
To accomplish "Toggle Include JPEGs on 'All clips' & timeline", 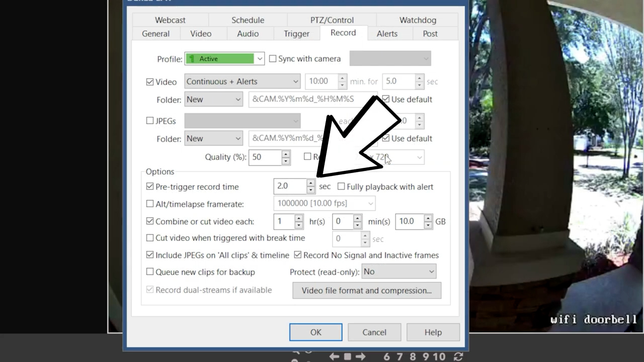I will pyautogui.click(x=150, y=255).
